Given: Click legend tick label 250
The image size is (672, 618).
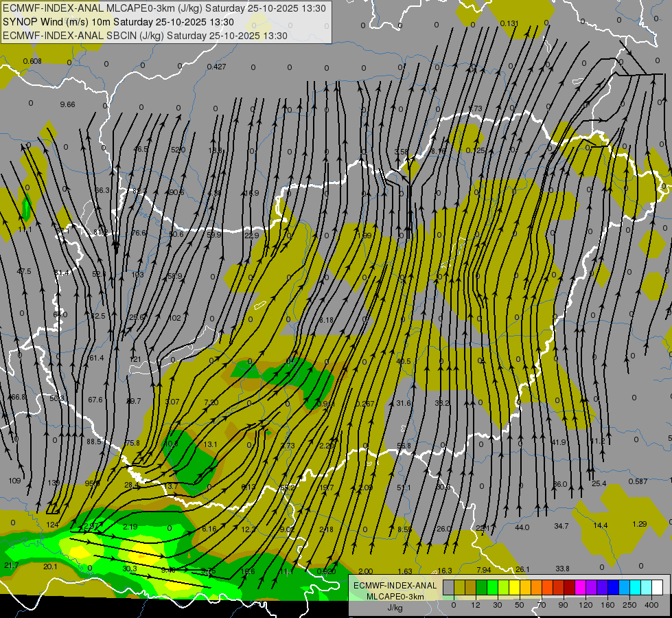Looking at the screenshot, I should 629,605.
